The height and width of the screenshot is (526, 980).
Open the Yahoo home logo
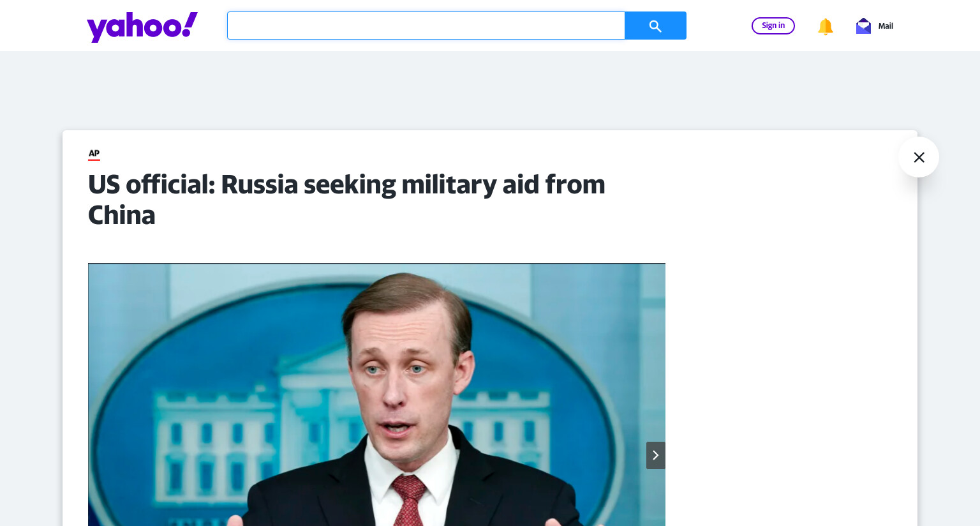point(142,27)
